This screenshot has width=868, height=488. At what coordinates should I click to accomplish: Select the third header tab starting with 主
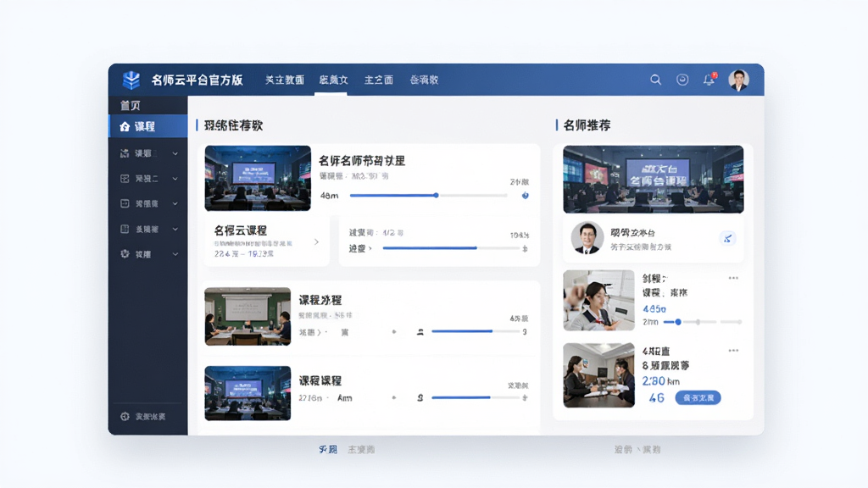(x=379, y=80)
